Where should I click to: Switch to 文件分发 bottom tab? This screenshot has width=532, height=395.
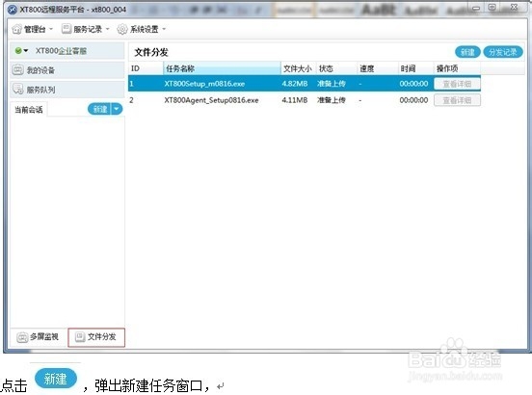click(96, 337)
